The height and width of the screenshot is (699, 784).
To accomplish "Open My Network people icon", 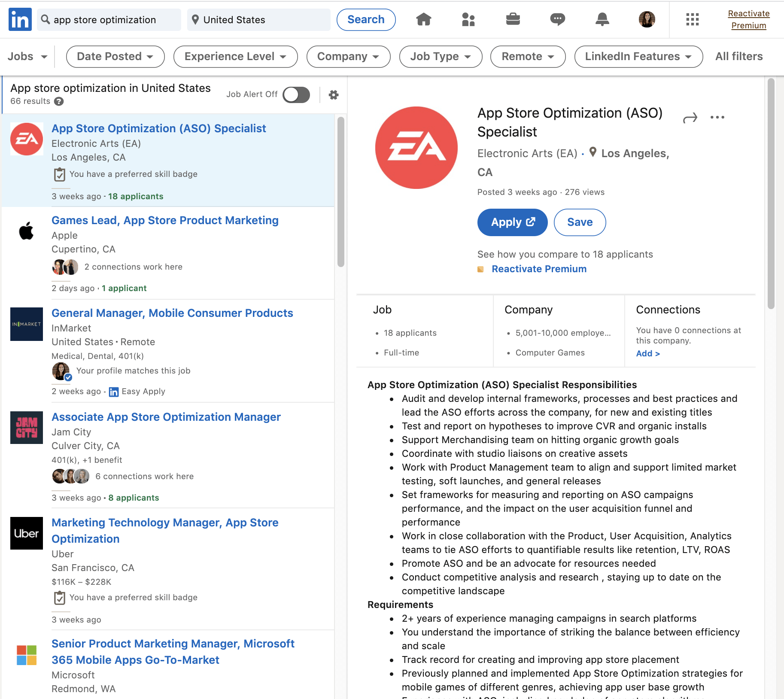I will coord(468,19).
